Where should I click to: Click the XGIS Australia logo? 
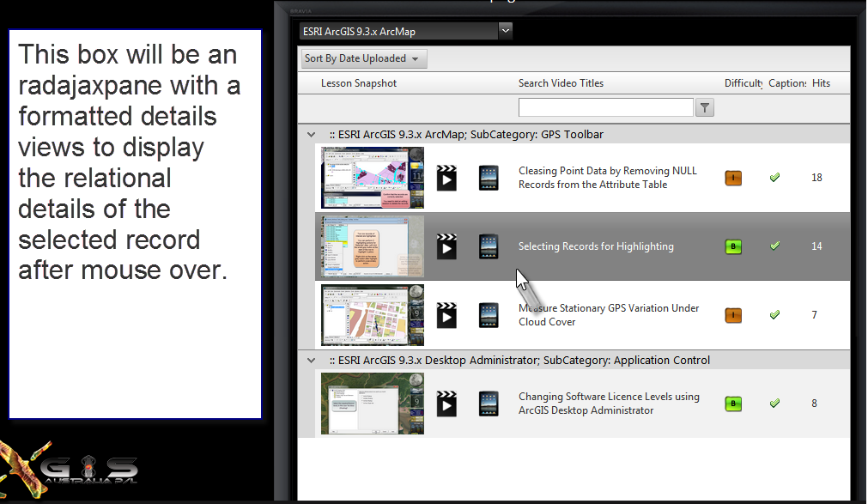click(x=68, y=470)
